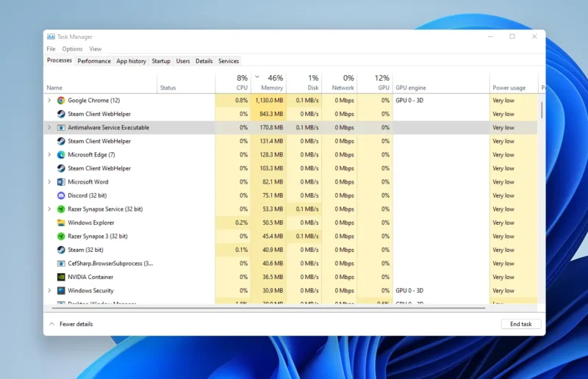
Task: Click the End task button
Action: click(521, 324)
